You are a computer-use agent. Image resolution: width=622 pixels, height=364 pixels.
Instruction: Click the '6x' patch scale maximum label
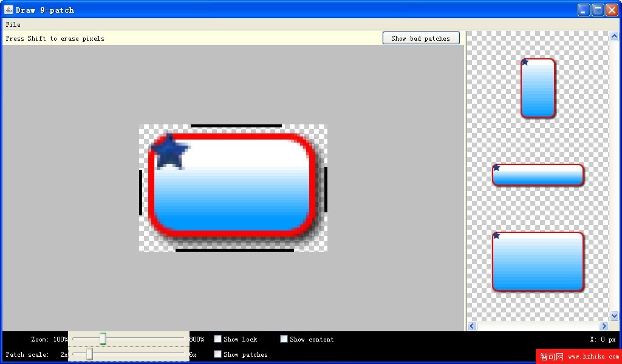pyautogui.click(x=193, y=354)
